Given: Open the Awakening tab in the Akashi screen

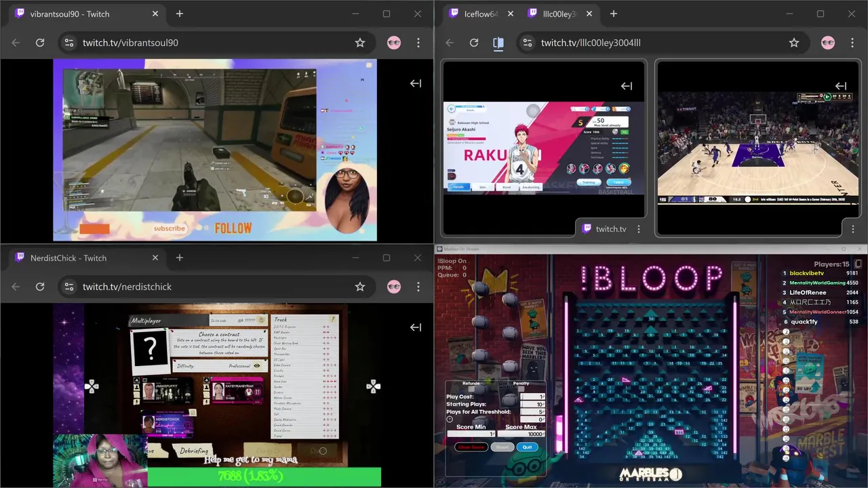Looking at the screenshot, I should click(x=531, y=187).
